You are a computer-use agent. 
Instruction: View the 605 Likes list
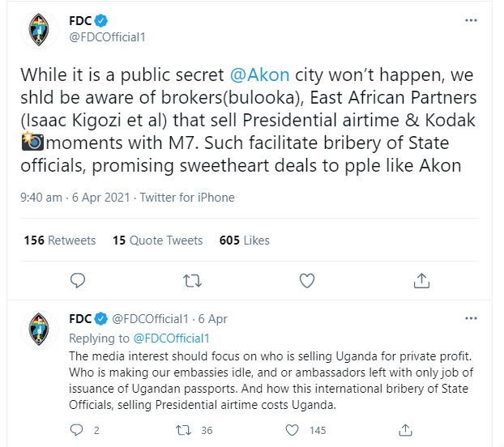pos(244,241)
